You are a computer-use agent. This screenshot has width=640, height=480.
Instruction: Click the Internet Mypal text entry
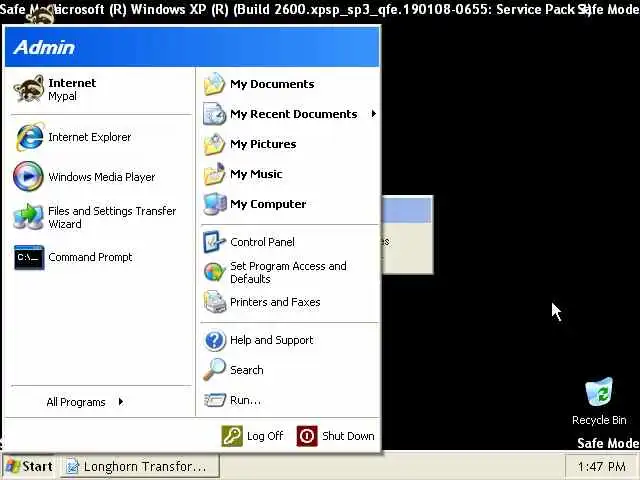tap(72, 89)
